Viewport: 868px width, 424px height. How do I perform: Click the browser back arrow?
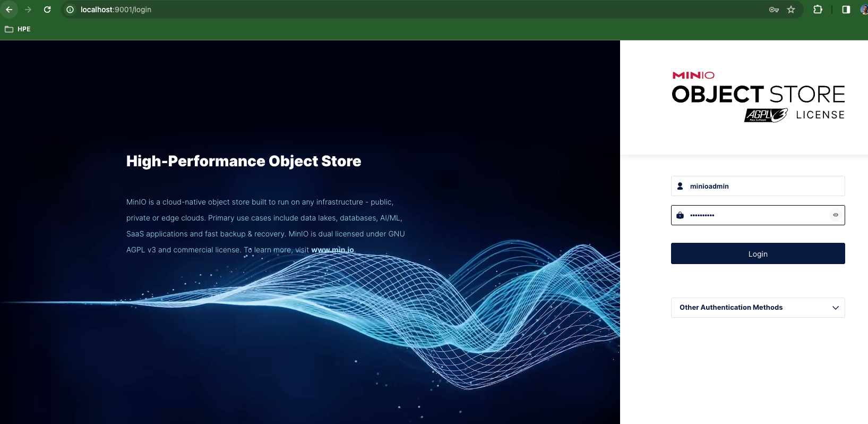pos(9,10)
